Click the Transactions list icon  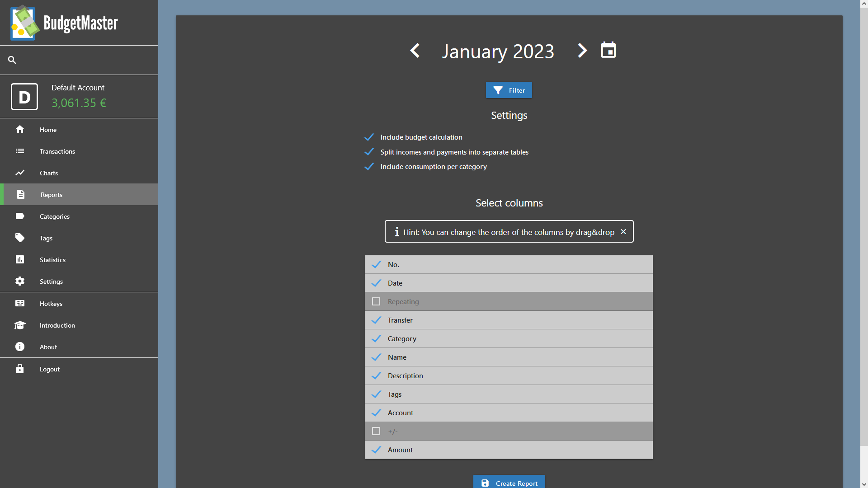coord(20,151)
